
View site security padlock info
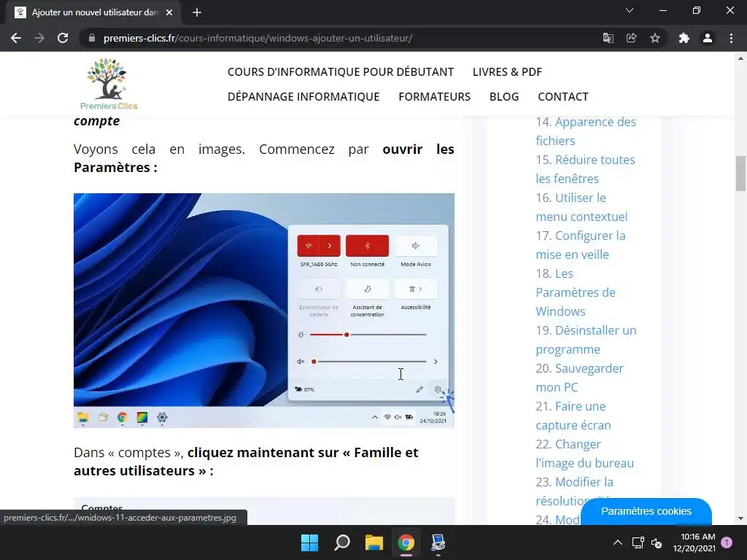92,38
